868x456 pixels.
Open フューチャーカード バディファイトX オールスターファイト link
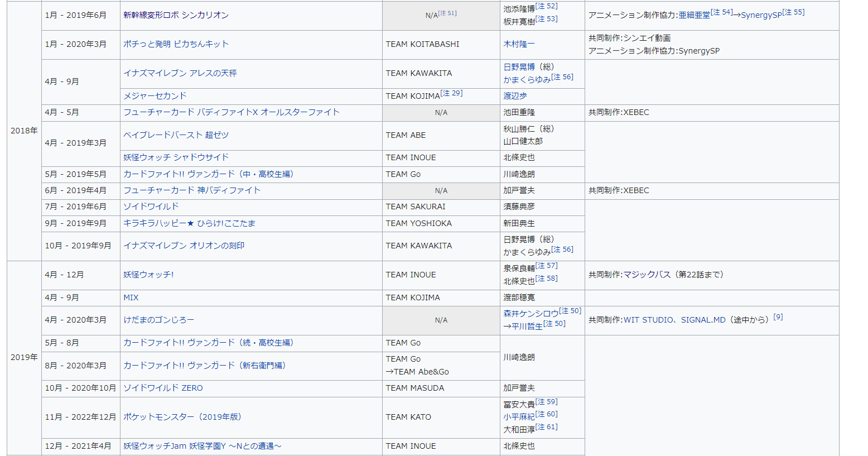tap(231, 112)
